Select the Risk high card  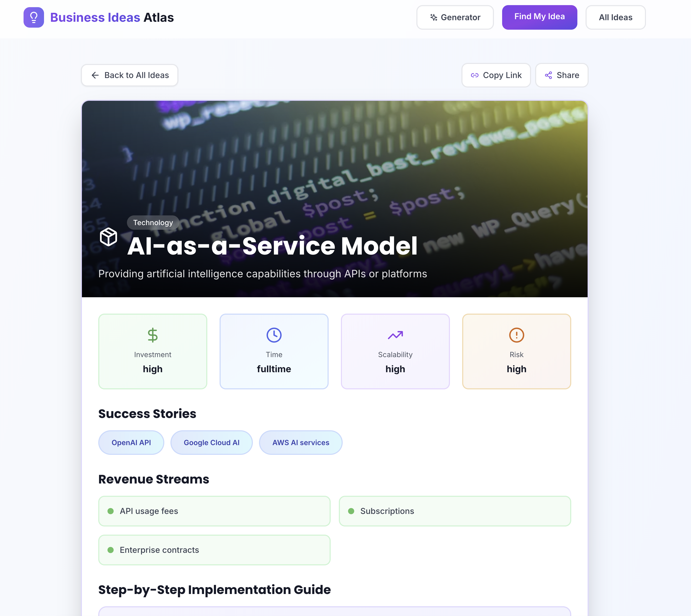pos(516,351)
